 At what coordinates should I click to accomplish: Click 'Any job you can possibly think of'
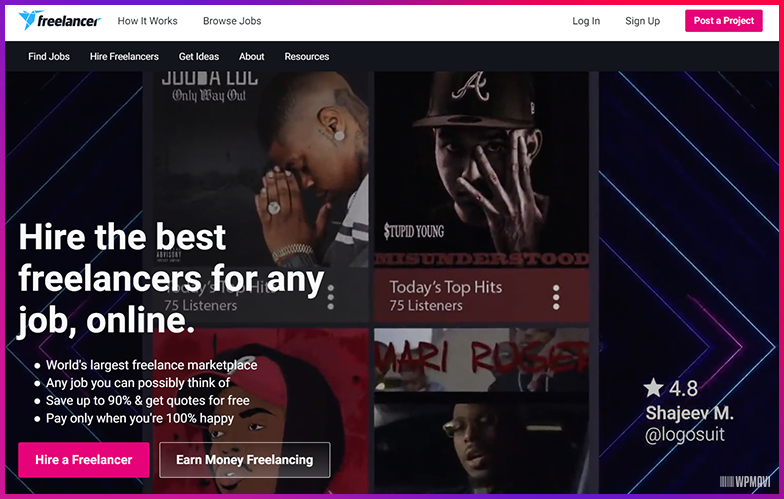click(138, 383)
